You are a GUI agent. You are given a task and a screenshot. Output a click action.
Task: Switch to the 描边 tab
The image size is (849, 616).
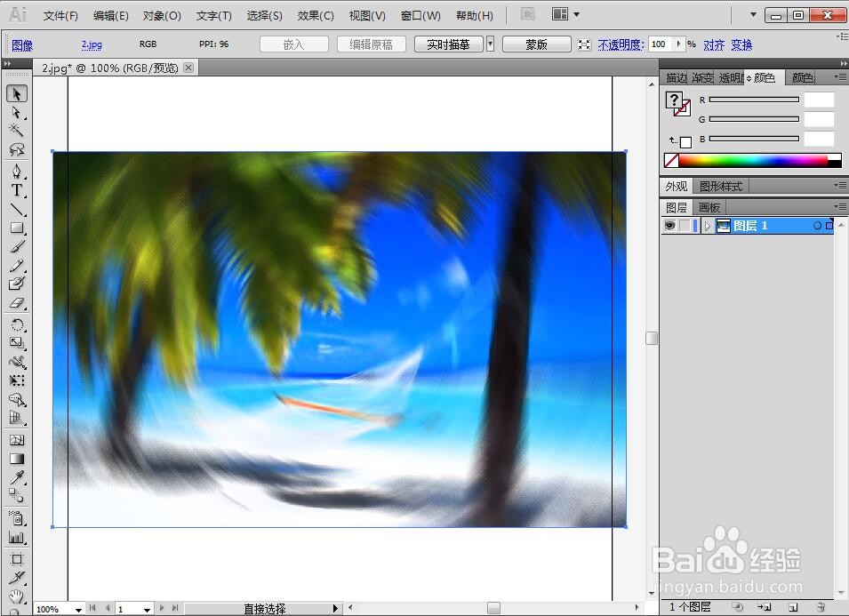[677, 78]
